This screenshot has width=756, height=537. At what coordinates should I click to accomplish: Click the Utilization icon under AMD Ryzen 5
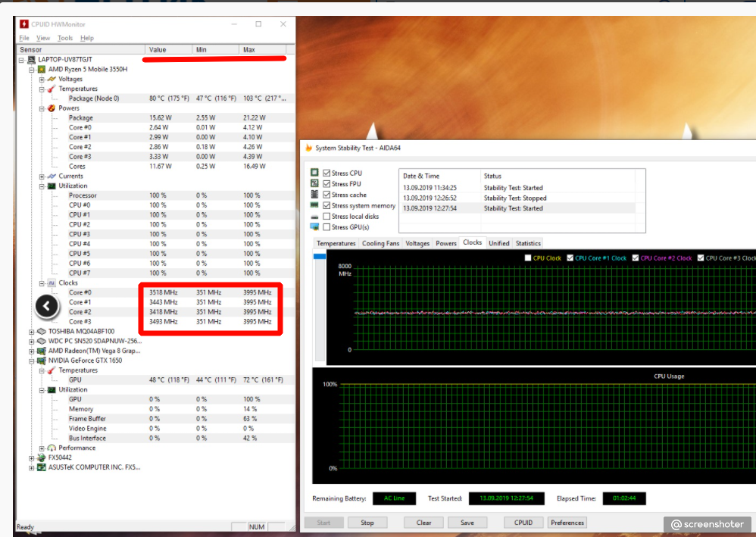(x=52, y=186)
